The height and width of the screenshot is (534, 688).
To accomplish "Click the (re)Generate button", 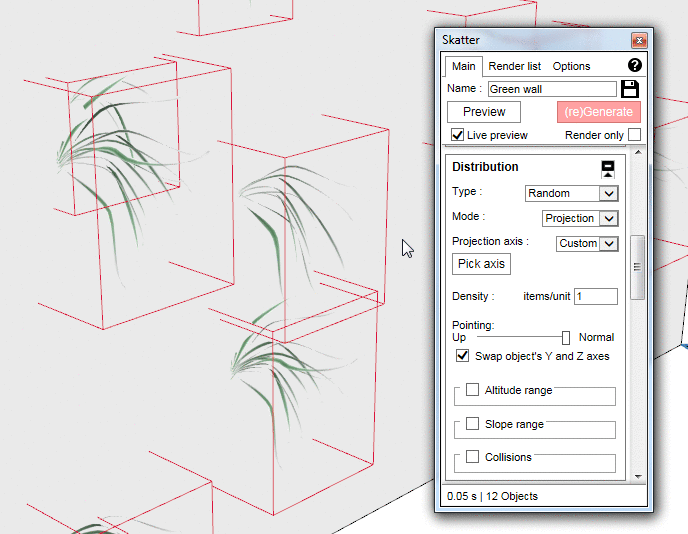I will pos(598,112).
